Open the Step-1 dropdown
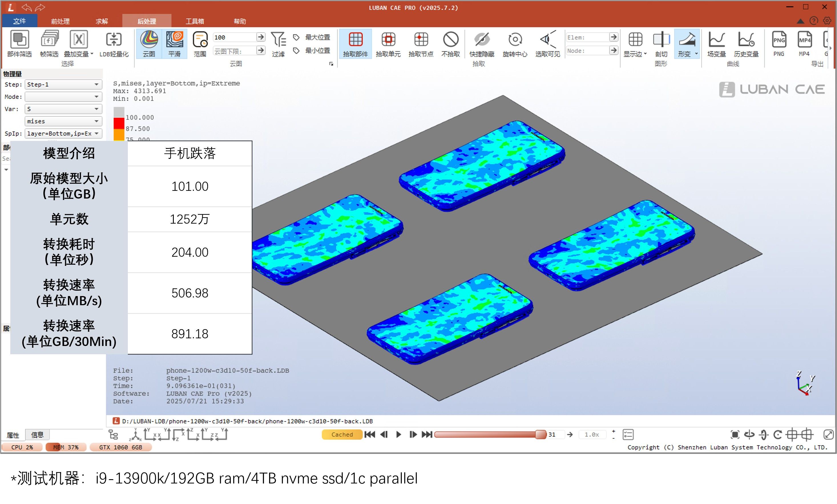The image size is (837, 504). tap(63, 84)
